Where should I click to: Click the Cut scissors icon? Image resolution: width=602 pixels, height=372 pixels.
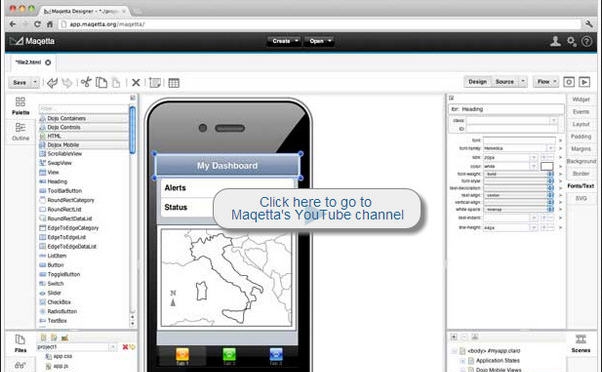click(86, 82)
